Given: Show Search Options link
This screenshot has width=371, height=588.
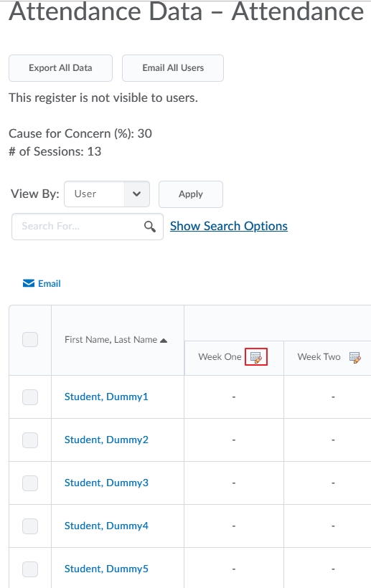Looking at the screenshot, I should tap(229, 226).
